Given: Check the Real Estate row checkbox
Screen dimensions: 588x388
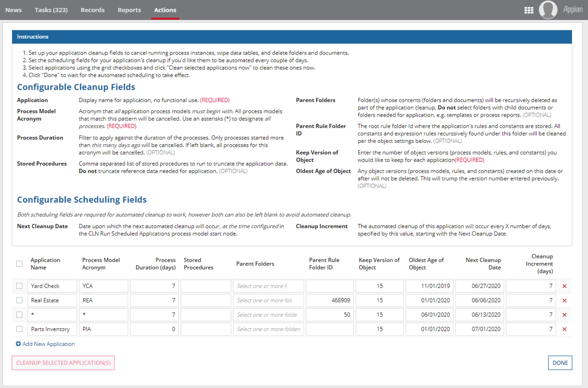Looking at the screenshot, I should click(19, 300).
